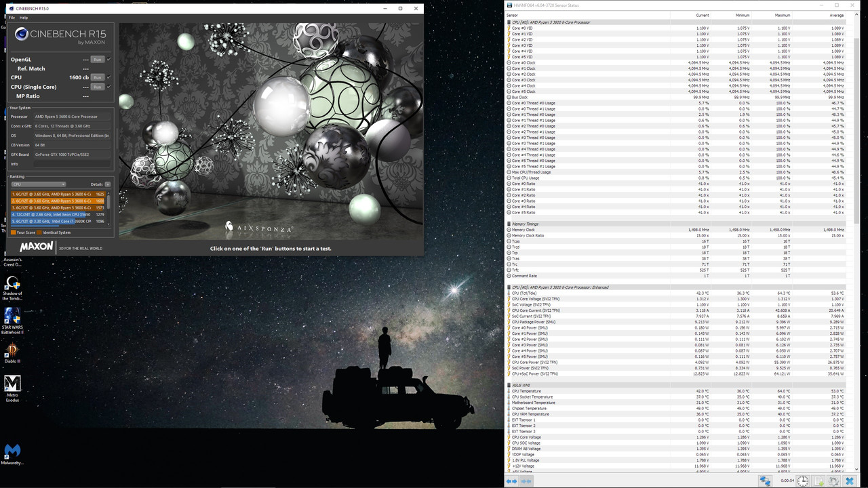Run the CPU (Single Core) benchmark
868x488 pixels.
coord(97,87)
